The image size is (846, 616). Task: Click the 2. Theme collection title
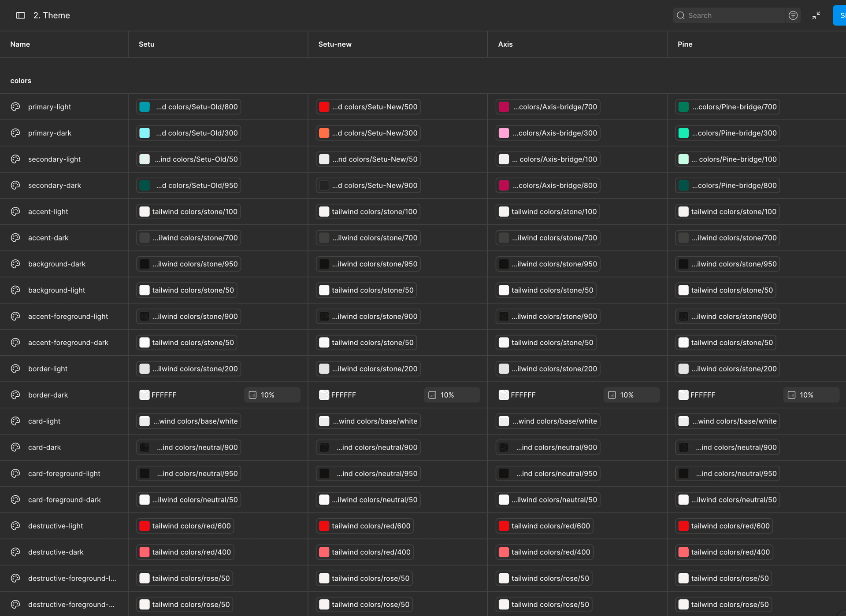point(52,15)
